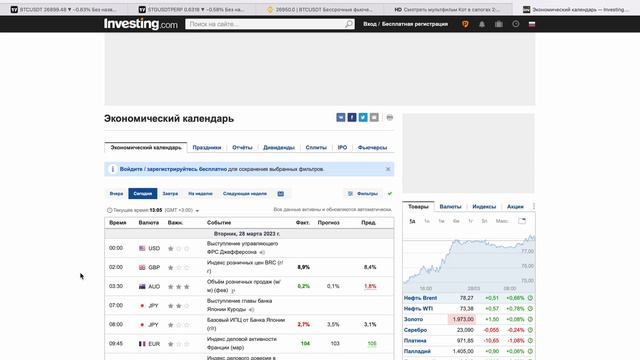Viewport: 640px width, 360px height.
Task: Close the login/register banner
Action: 388,169
